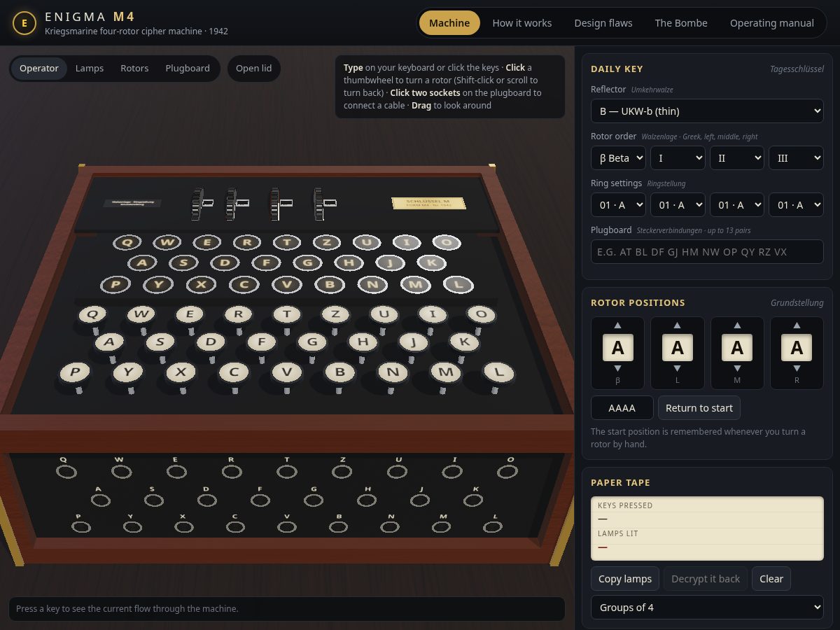840x630 pixels.
Task: Hit the K key on the machine keyboard
Action: pyautogui.click(x=464, y=342)
